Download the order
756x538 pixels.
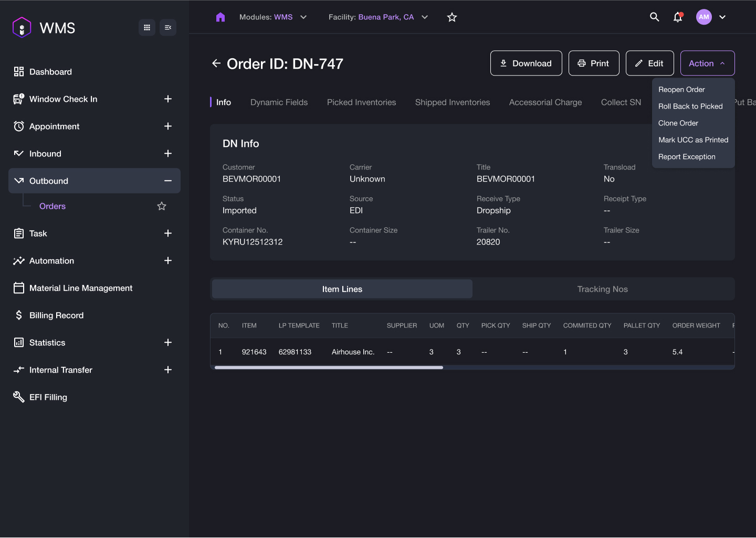(526, 63)
